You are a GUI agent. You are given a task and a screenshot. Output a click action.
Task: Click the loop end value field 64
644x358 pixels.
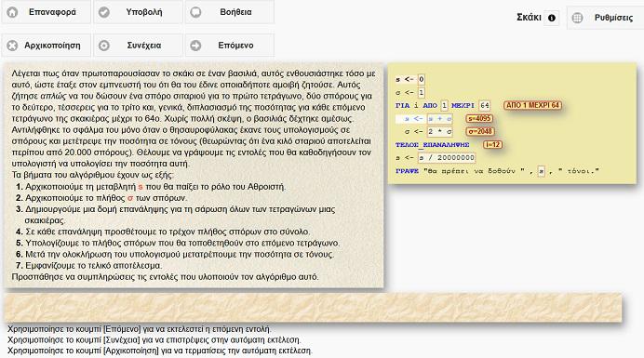pyautogui.click(x=485, y=105)
